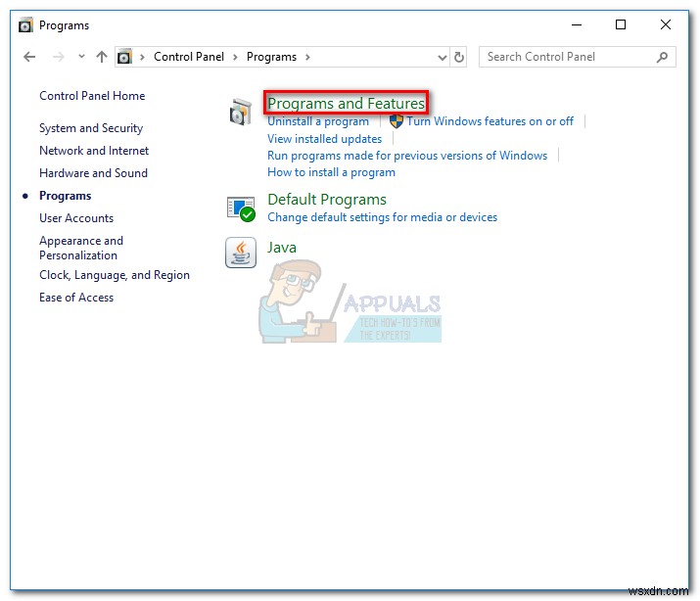Viewport: 700px width, 601px height.
Task: Open Programs and Features heading
Action: 346,103
